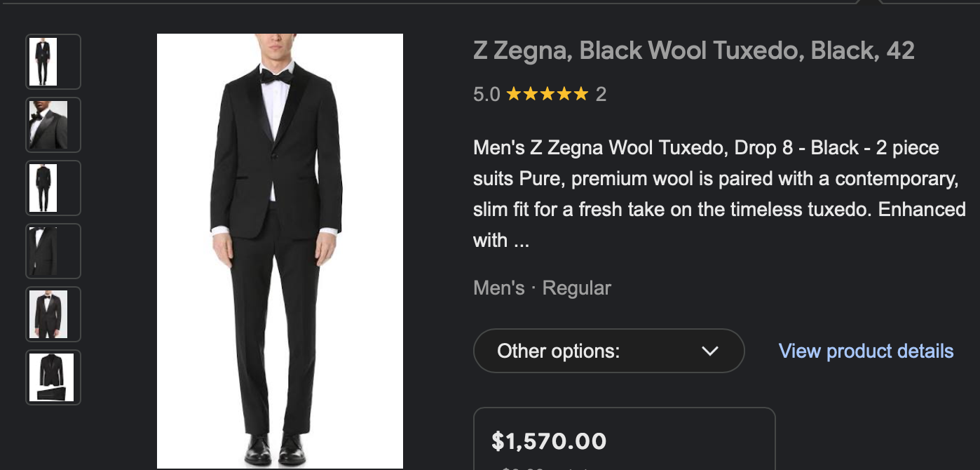Click the Men's Regular label
Image resolution: width=980 pixels, height=470 pixels.
541,288
